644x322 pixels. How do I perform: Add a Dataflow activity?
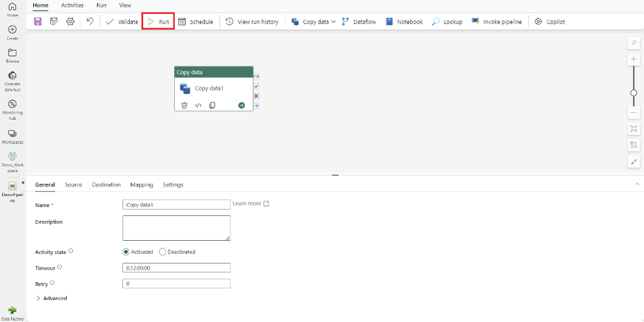click(x=358, y=22)
